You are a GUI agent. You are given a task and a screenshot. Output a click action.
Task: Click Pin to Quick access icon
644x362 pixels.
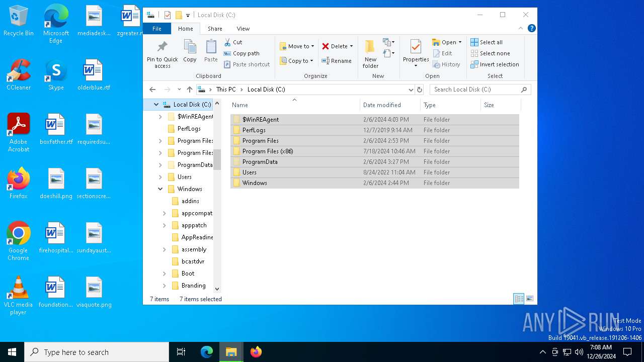162,47
